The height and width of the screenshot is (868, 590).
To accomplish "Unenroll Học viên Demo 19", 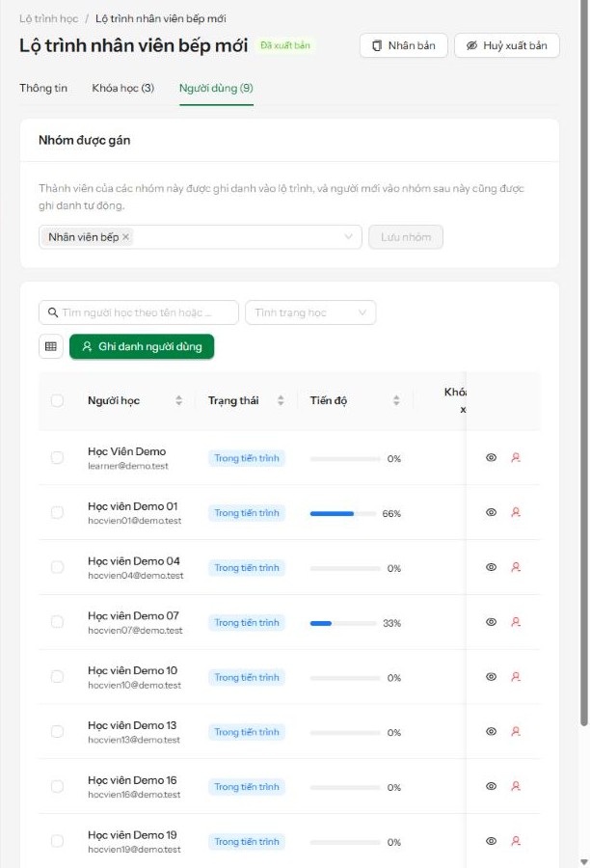I will pyautogui.click(x=515, y=841).
